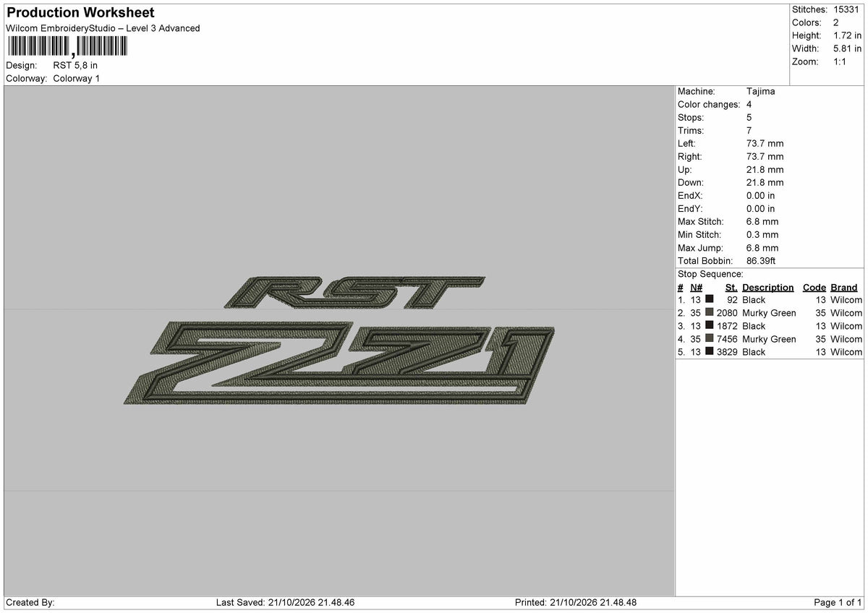Viewport: 868px width, 613px height.
Task: Click the 7456 stitch count in stop 4
Action: [727, 339]
